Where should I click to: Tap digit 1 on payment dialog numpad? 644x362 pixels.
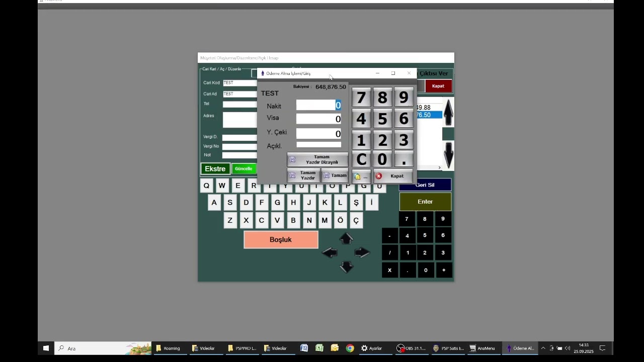coord(361,140)
